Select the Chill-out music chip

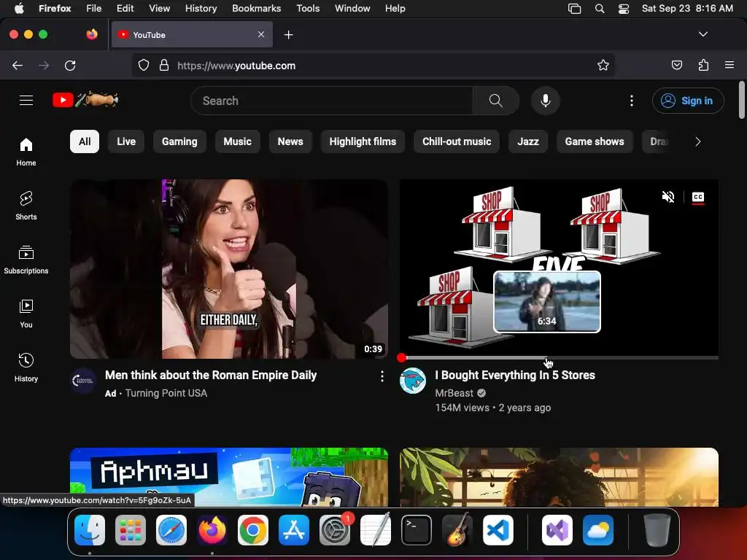pyautogui.click(x=457, y=141)
